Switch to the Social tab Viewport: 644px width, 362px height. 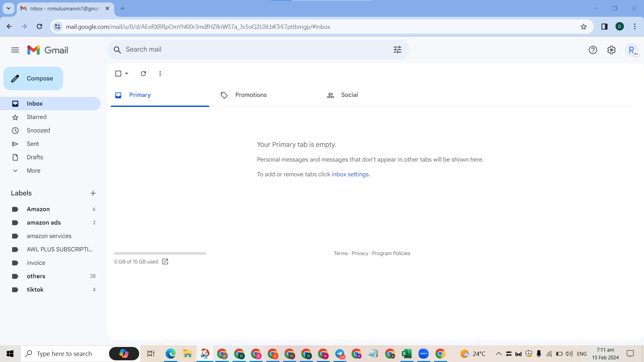(x=372, y=95)
